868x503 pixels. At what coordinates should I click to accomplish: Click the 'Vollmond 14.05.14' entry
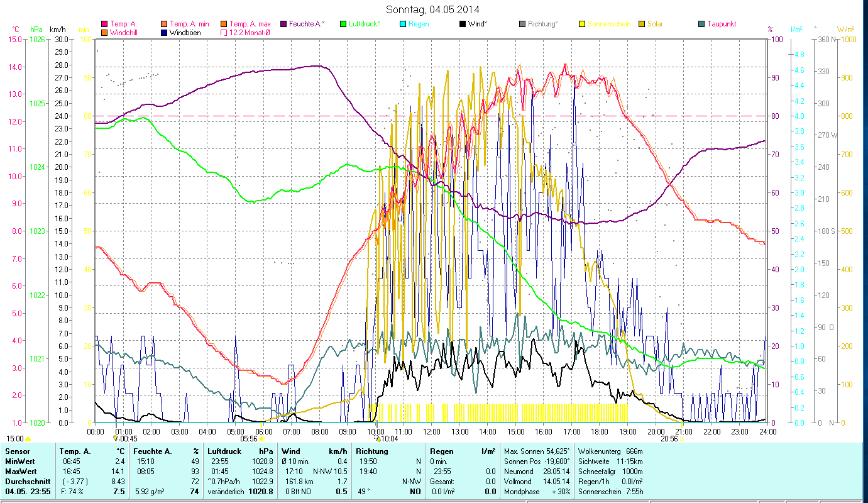point(537,482)
